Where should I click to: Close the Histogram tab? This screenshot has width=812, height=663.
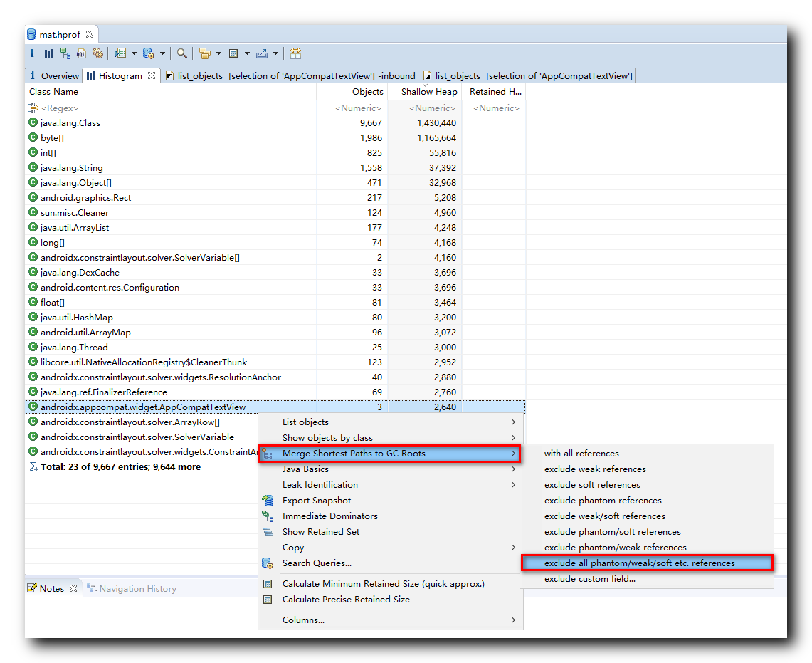click(x=151, y=75)
